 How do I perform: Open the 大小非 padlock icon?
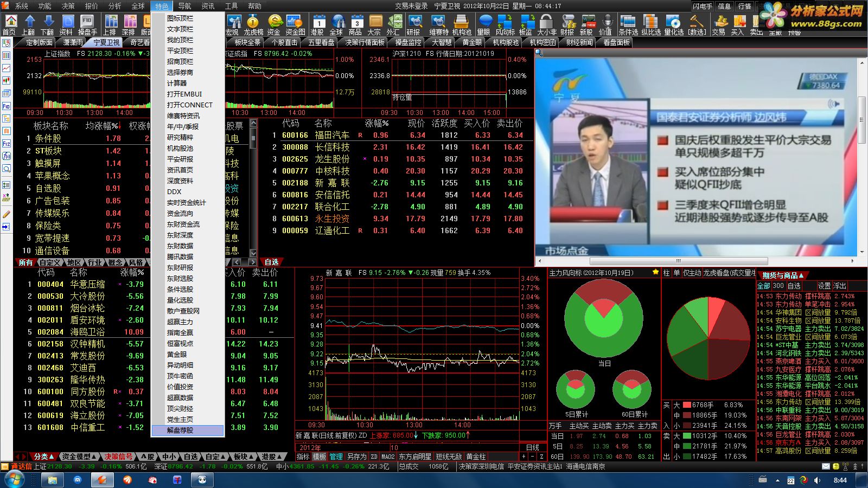pyautogui.click(x=547, y=25)
